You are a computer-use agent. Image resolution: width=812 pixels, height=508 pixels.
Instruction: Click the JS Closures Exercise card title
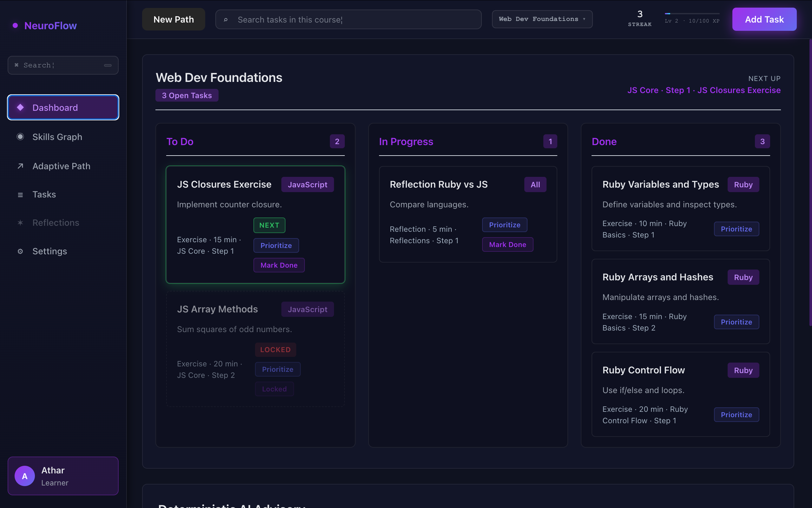[x=224, y=184]
